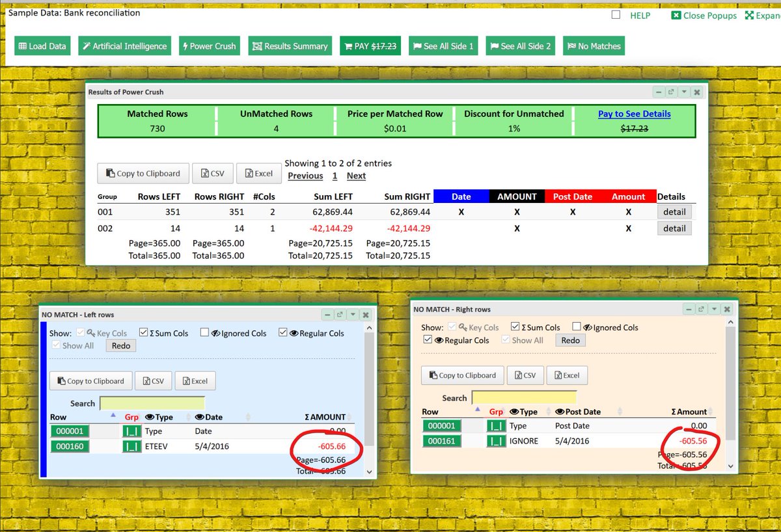Open dropdown arrow in NO MATCH Right rows titlebar
This screenshot has height=532, width=781.
point(714,310)
